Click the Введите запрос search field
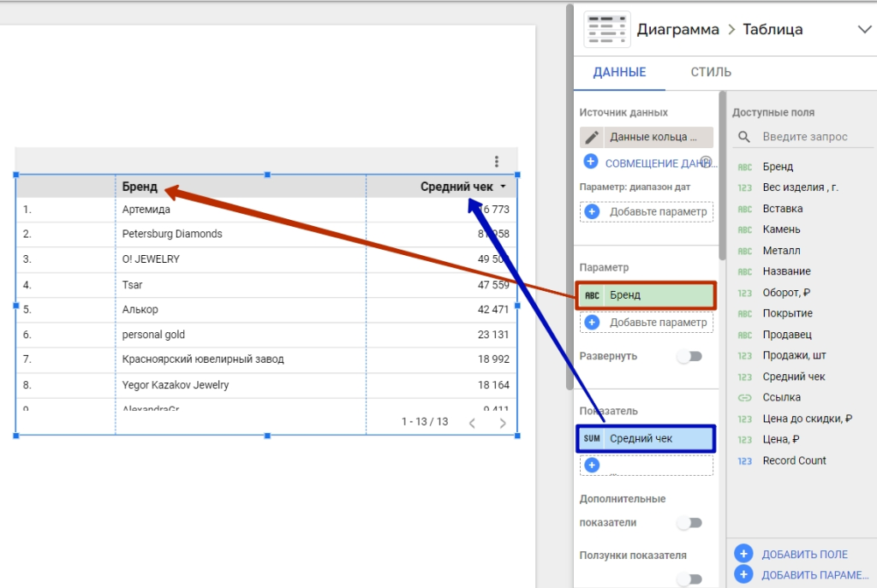The image size is (877, 588). [x=805, y=137]
